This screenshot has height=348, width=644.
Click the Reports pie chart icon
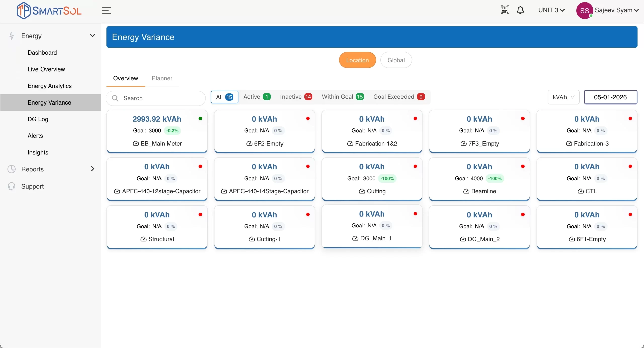(x=12, y=169)
